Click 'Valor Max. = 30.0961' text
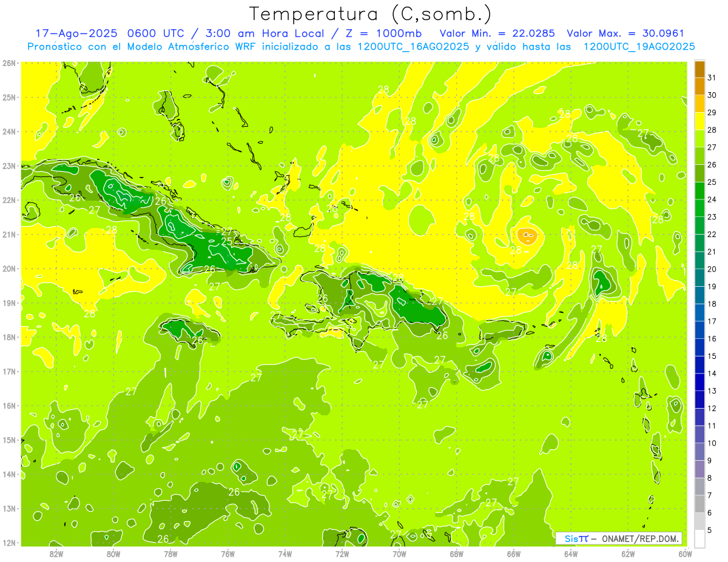 click(625, 33)
